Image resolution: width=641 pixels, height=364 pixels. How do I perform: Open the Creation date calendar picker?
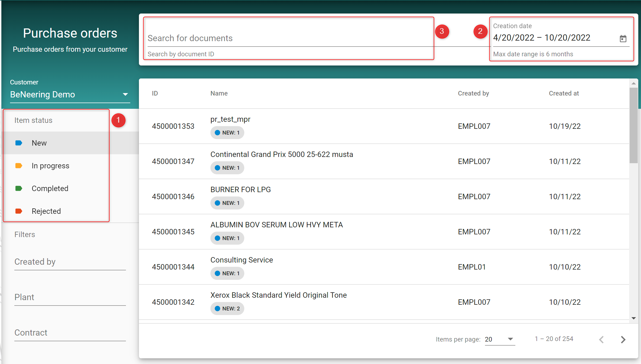tap(623, 39)
